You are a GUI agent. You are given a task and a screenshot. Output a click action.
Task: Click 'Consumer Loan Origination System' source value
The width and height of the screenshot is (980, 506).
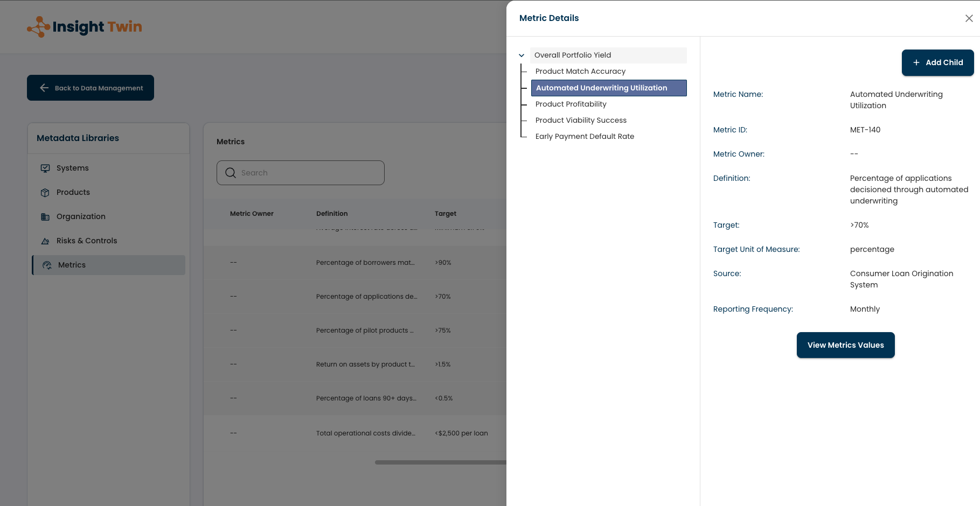(901, 279)
